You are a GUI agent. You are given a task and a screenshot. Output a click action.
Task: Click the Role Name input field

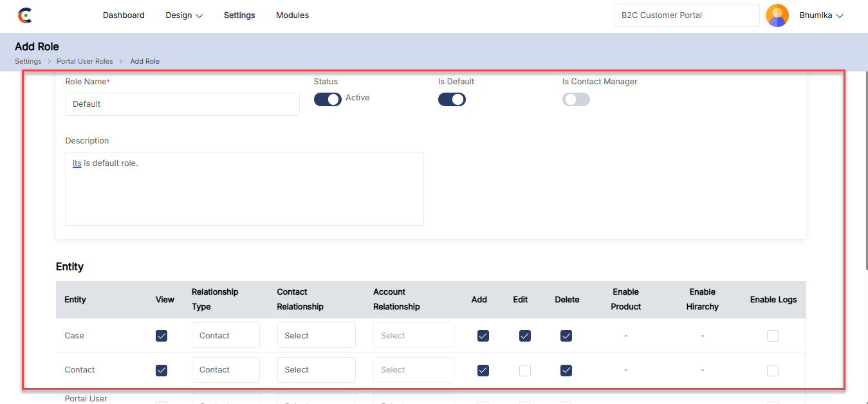coord(182,104)
